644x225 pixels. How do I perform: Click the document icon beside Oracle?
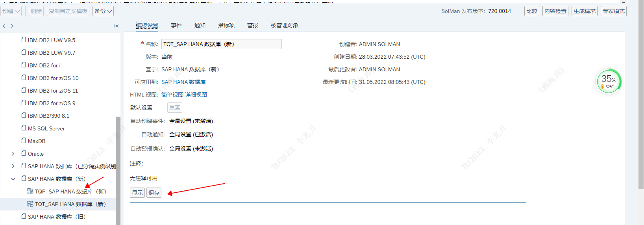(24, 153)
